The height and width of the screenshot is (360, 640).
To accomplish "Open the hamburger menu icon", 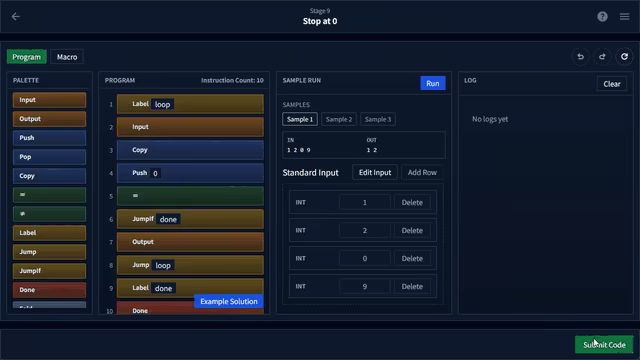I will tap(624, 16).
